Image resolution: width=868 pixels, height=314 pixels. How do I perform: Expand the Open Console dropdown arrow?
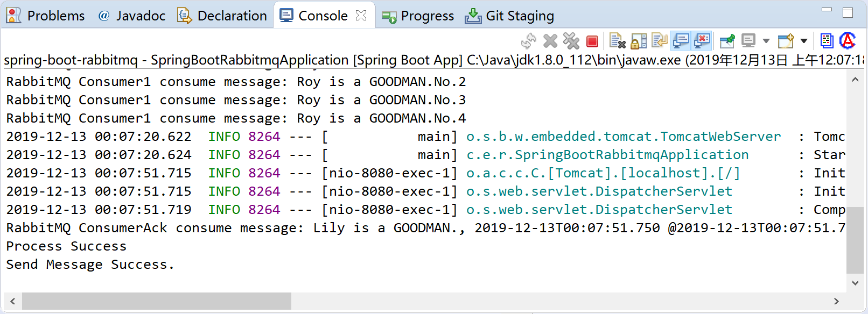click(804, 41)
